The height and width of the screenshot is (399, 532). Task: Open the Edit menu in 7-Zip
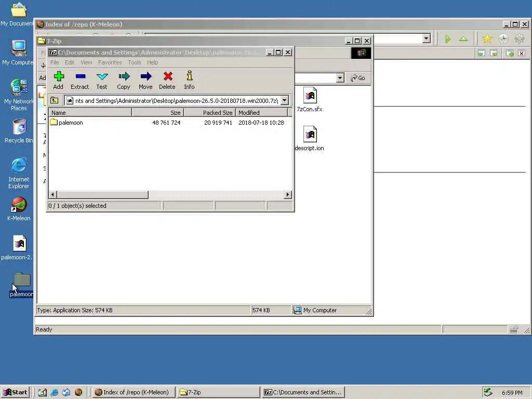(x=70, y=62)
